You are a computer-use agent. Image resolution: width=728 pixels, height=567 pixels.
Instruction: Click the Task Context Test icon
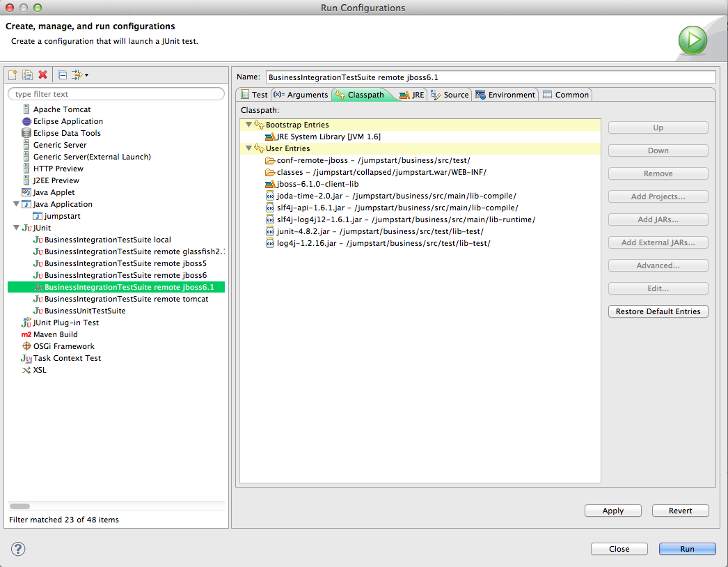point(26,358)
